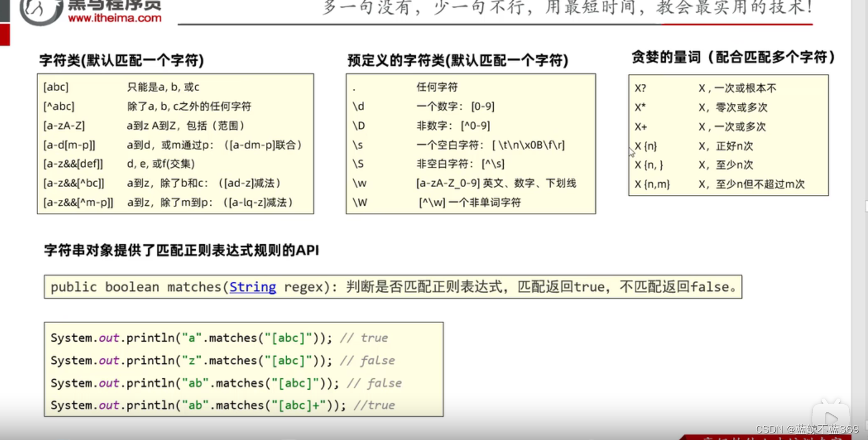Click the description 一个数字: [0-9]
The height and width of the screenshot is (440, 868).
point(456,106)
